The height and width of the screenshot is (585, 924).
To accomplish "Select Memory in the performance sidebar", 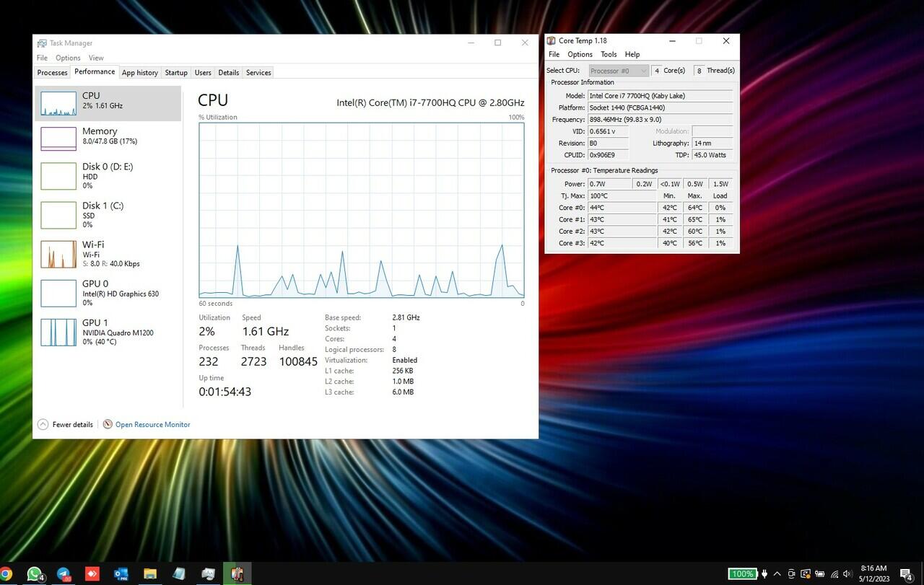I will (108, 138).
